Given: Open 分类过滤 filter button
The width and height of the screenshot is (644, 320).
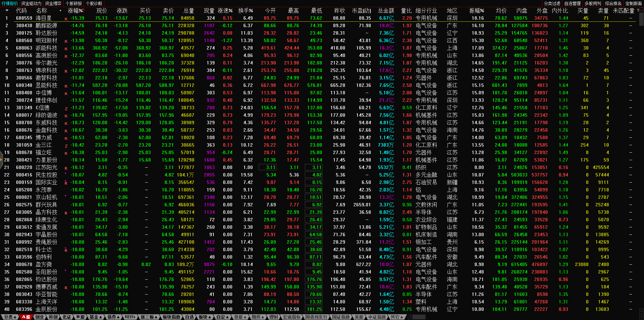Looking at the screenshot, I should (552, 3).
